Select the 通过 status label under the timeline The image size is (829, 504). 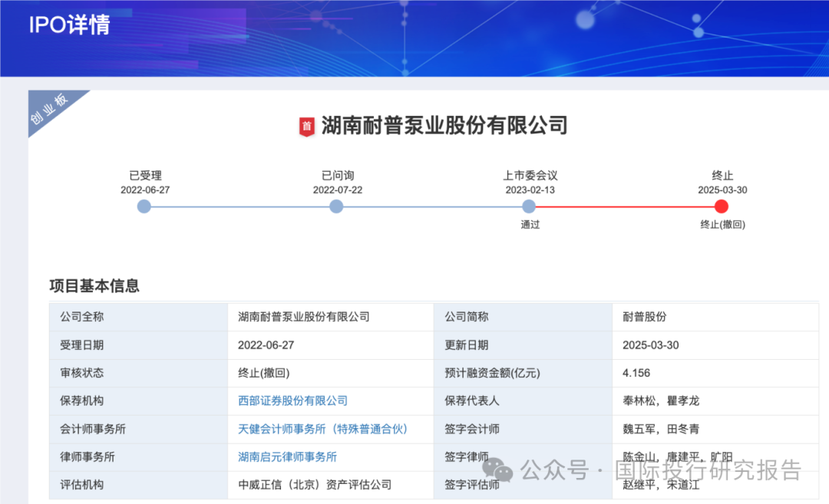pos(528,224)
